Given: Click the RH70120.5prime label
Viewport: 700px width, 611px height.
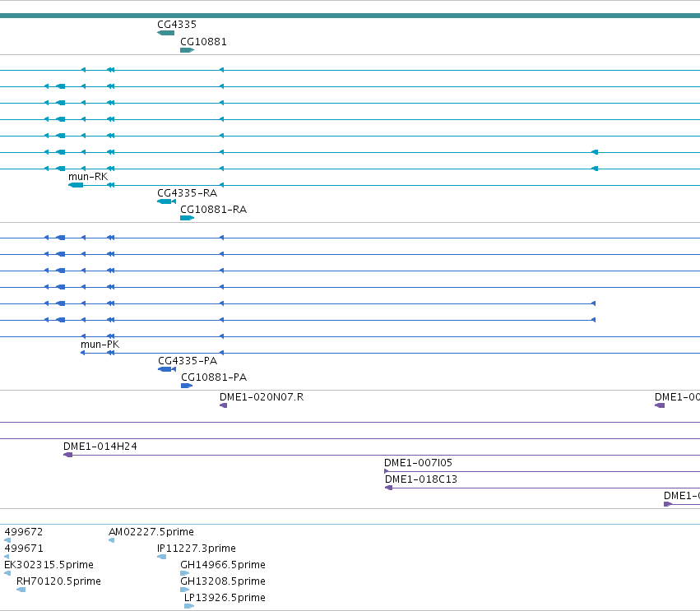Looking at the screenshot, I should (58, 581).
